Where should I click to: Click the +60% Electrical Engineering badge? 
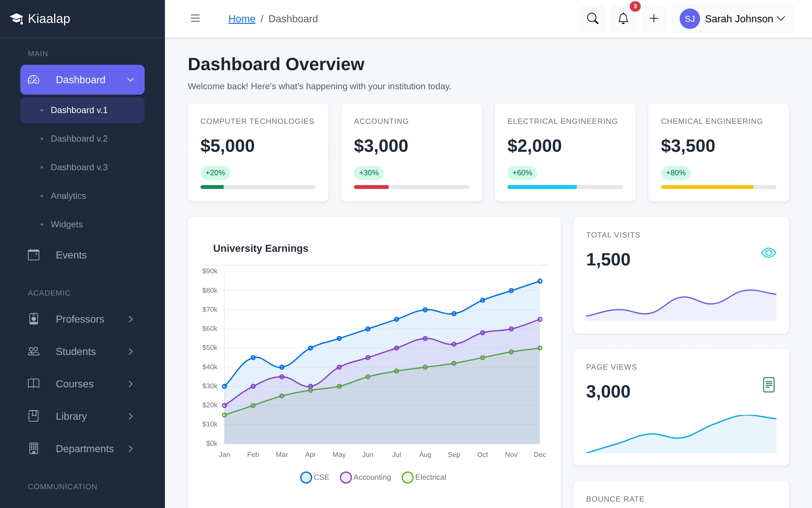[522, 173]
